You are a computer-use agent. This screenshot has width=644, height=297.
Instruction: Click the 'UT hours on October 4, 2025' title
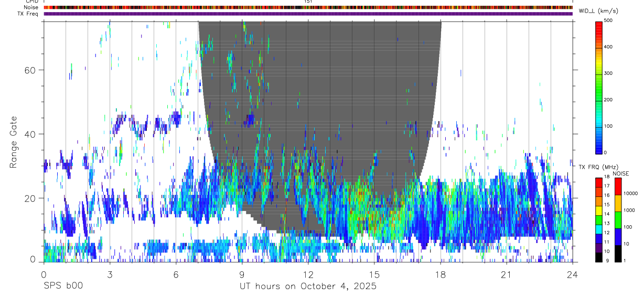(308, 286)
